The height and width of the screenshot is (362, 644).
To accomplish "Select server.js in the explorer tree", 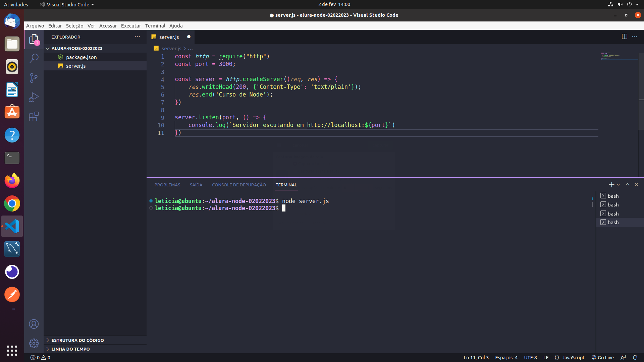I will [x=95, y=66].
